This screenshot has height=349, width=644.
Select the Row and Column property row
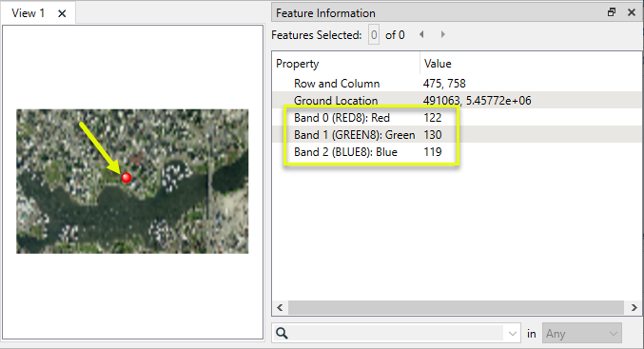click(457, 84)
